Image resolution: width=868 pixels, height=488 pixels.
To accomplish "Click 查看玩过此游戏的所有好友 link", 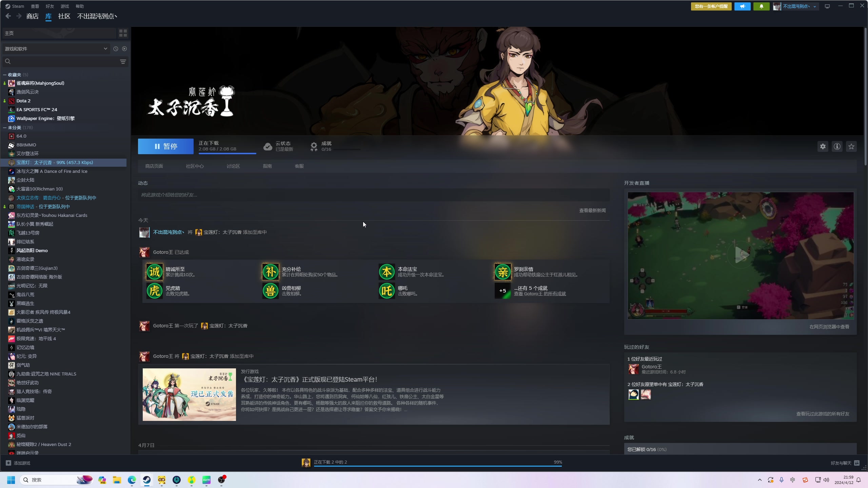I will click(823, 414).
